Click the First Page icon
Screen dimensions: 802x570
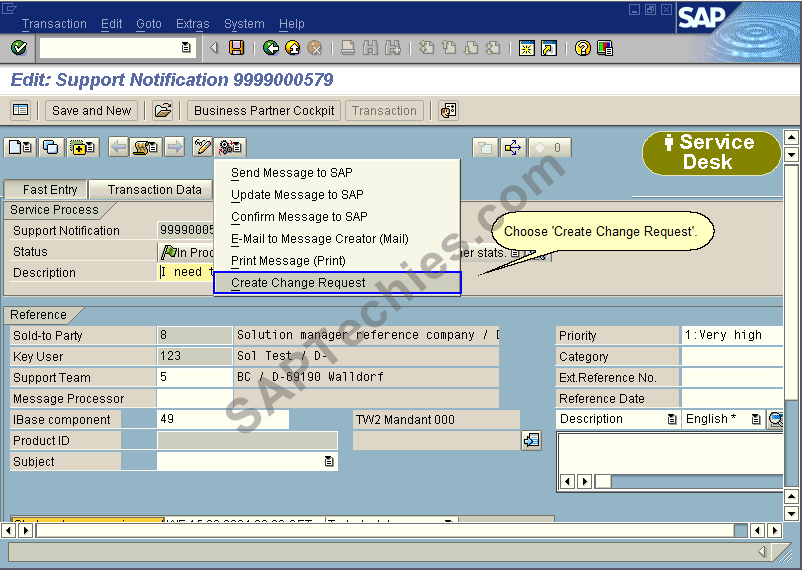427,48
